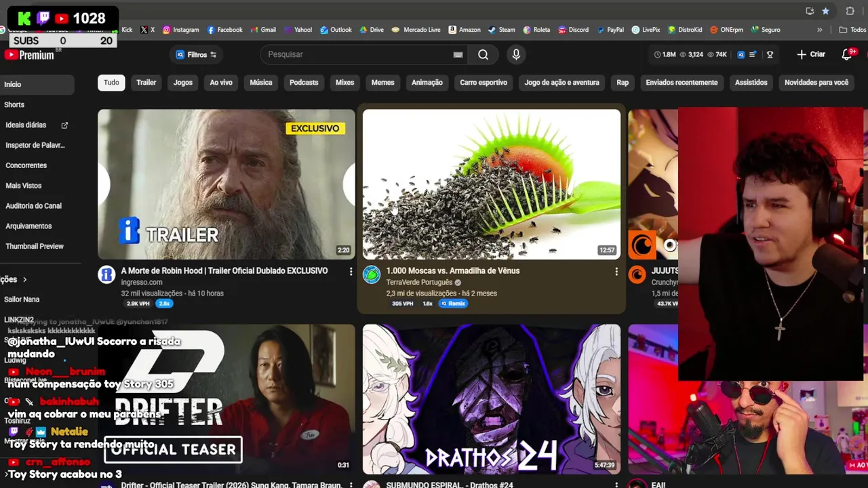The width and height of the screenshot is (868, 488).
Task: Open the on-screen keyboard in search box
Action: (x=458, y=55)
